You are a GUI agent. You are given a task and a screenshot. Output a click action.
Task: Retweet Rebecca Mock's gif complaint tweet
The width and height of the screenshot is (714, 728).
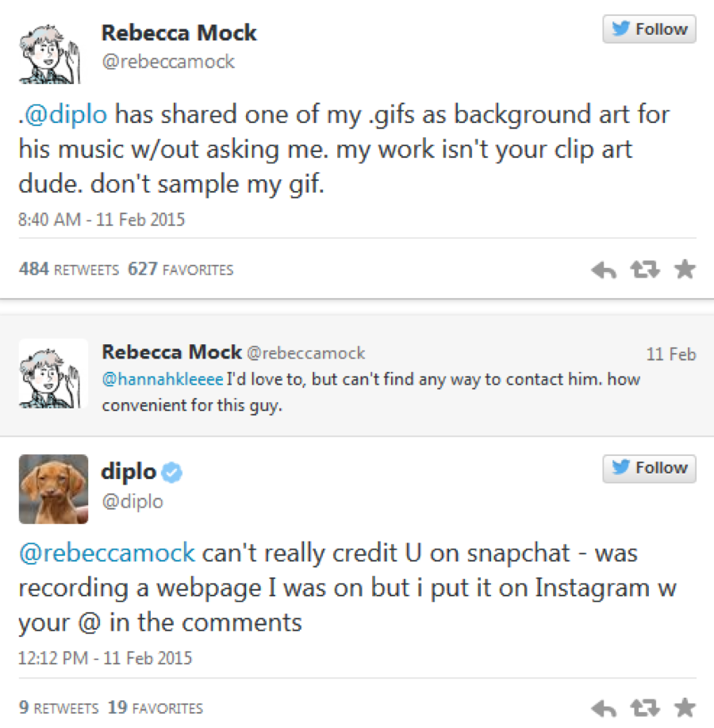click(x=645, y=269)
